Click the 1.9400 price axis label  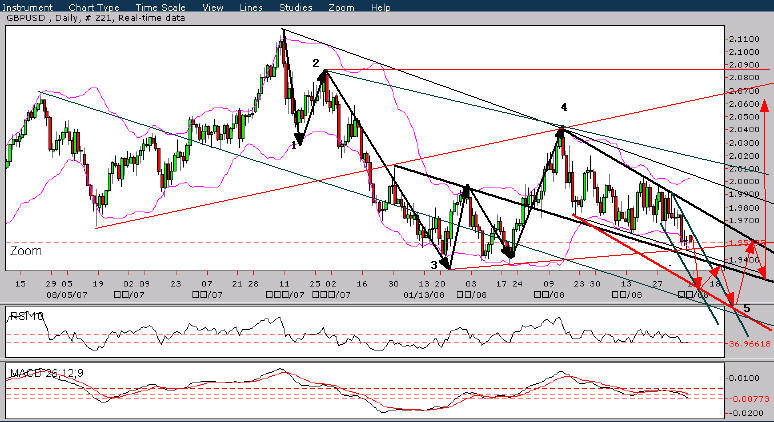pos(742,259)
